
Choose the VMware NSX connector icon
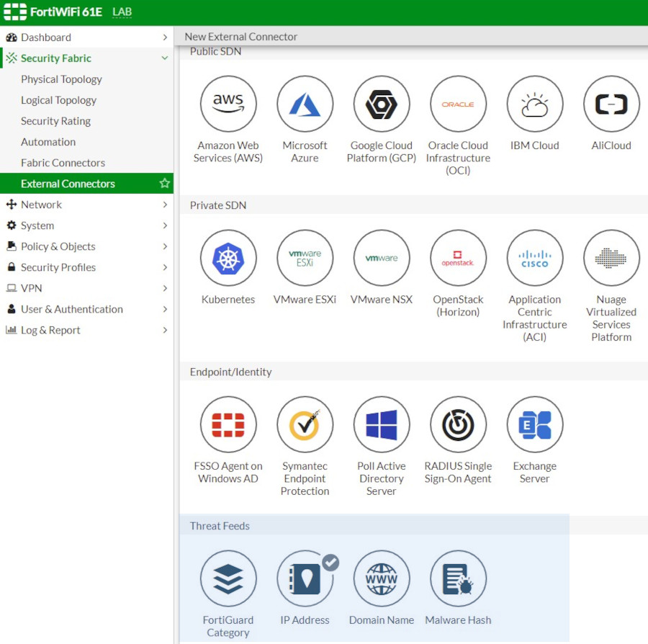(x=382, y=258)
